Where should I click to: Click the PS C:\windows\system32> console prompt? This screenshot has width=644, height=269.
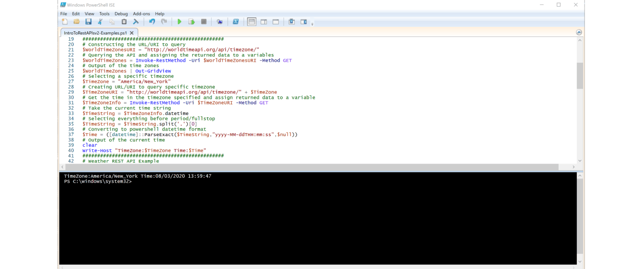click(98, 182)
